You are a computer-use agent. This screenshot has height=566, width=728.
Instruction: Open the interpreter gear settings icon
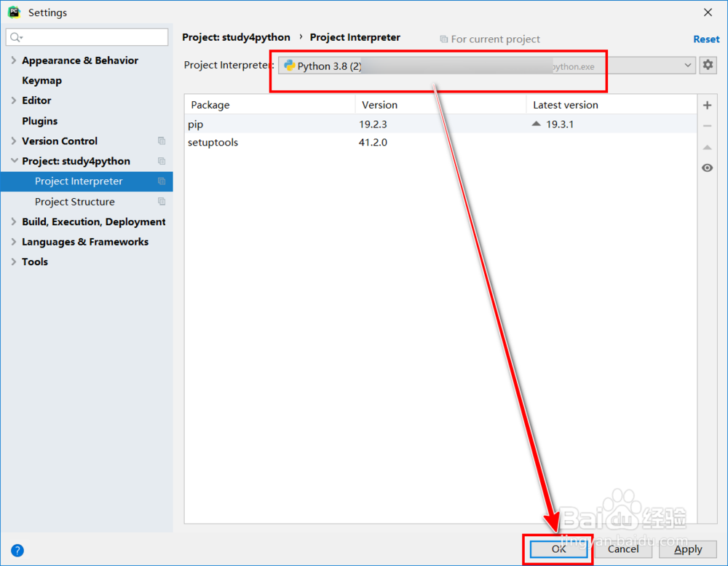[x=708, y=65]
